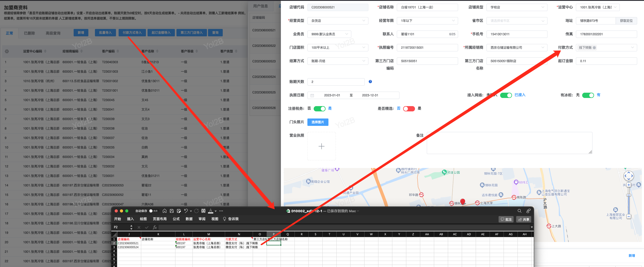Click the formula confirm checkmark icon

coord(147,227)
